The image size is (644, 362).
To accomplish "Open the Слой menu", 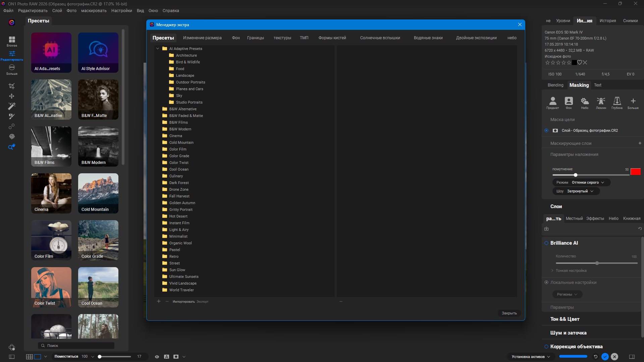I will coord(57,11).
